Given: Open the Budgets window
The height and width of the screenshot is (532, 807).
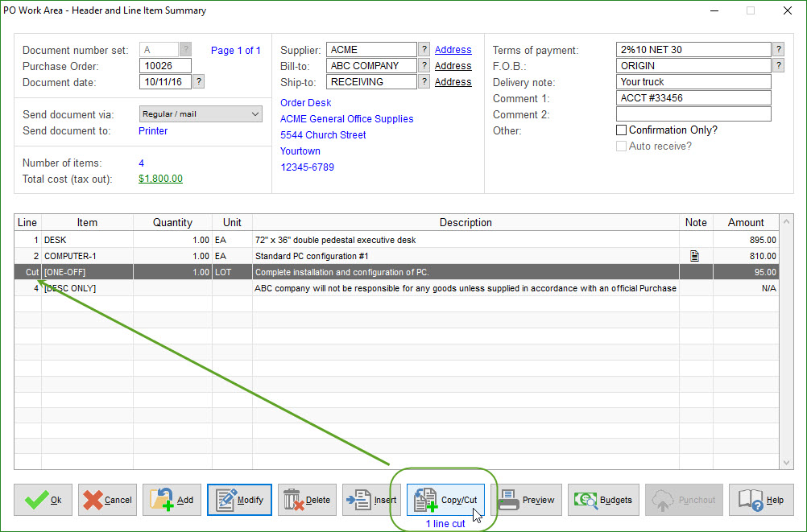Looking at the screenshot, I should tap(604, 500).
